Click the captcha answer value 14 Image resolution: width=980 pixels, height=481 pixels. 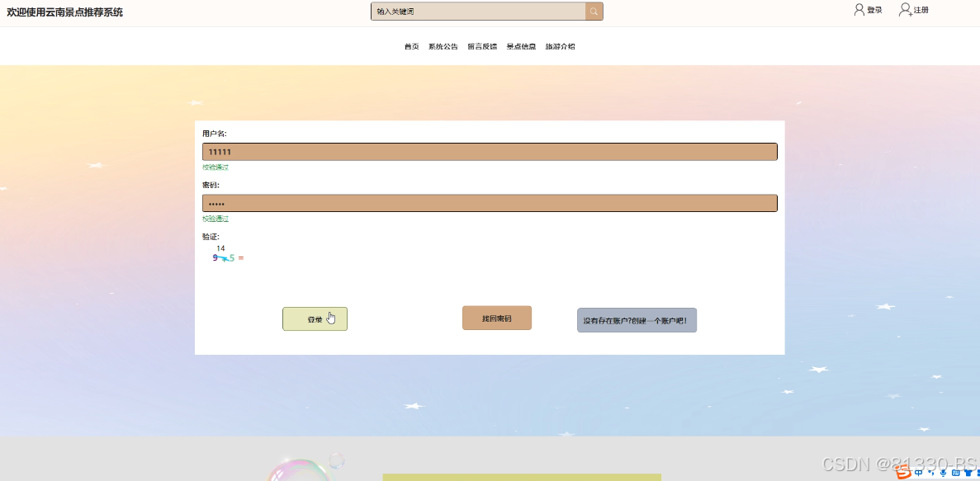pos(220,248)
